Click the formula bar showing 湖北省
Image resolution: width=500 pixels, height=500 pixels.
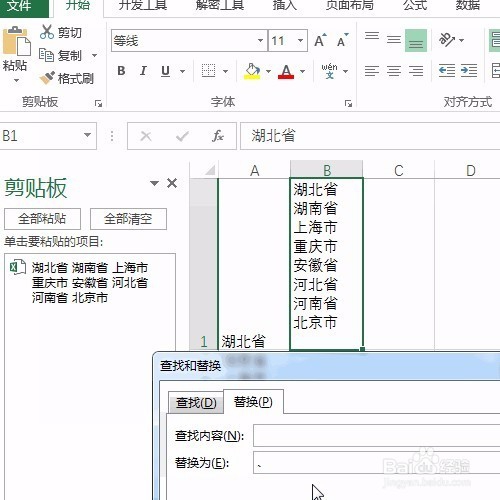tap(370, 136)
